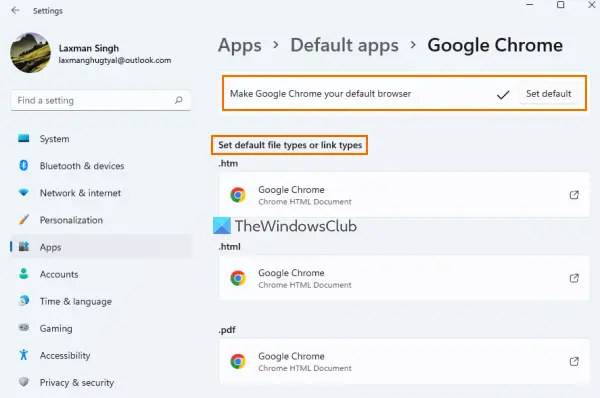This screenshot has height=398, width=600.
Task: Click the Bluetooth icon in sidebar
Action: click(24, 165)
